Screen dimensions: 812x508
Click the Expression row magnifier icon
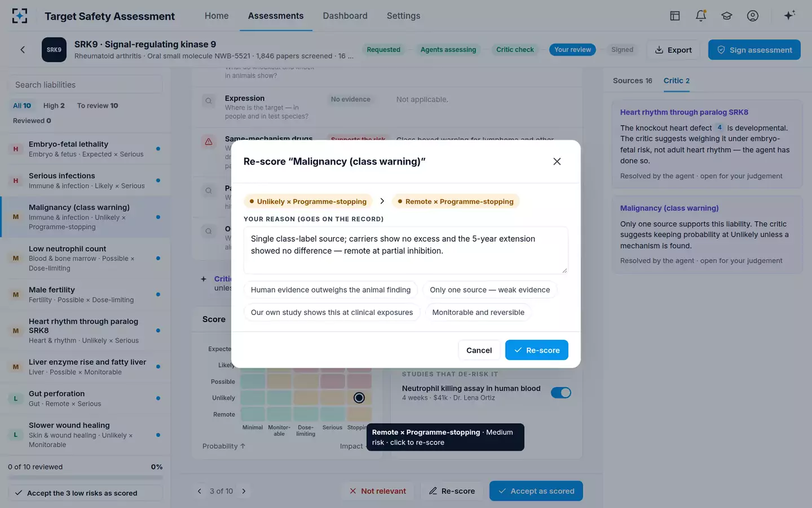click(x=209, y=101)
